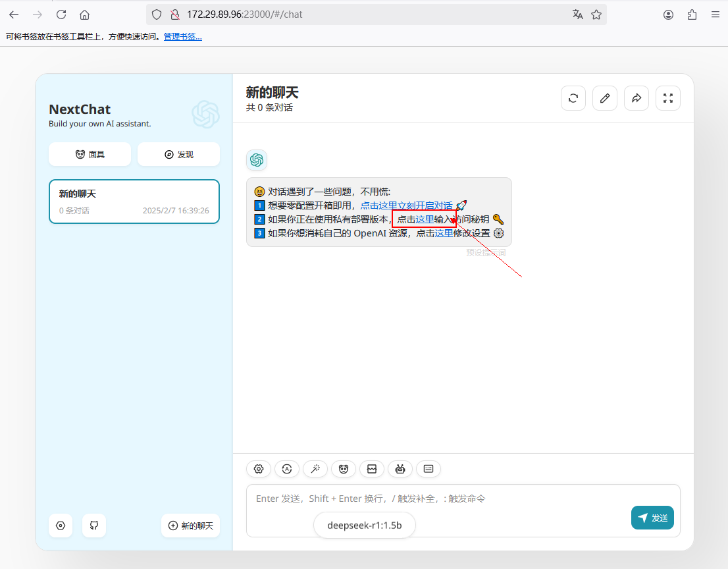
Task: Click the auto theme icon in input toolbar
Action: (x=287, y=469)
